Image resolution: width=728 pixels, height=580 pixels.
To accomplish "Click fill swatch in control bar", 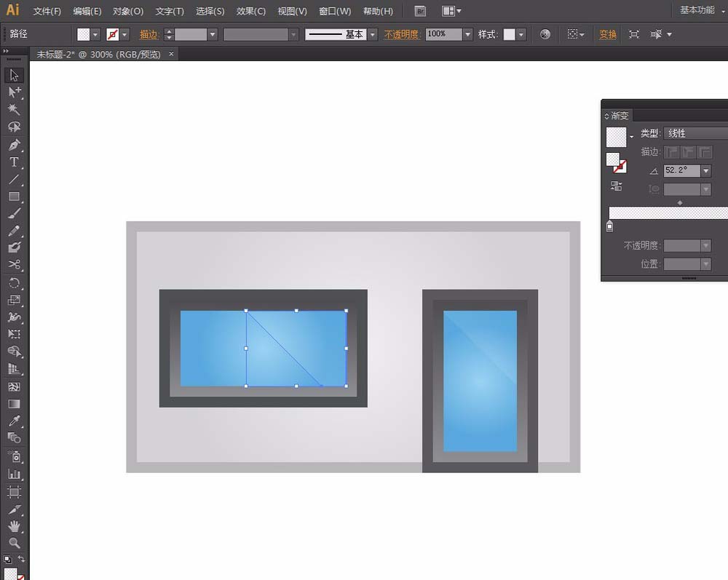I will click(84, 34).
